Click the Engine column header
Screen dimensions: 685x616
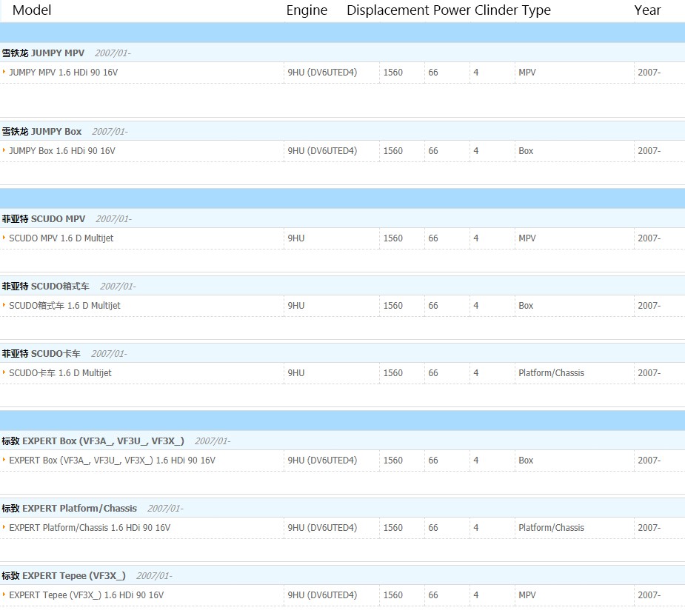tap(307, 10)
